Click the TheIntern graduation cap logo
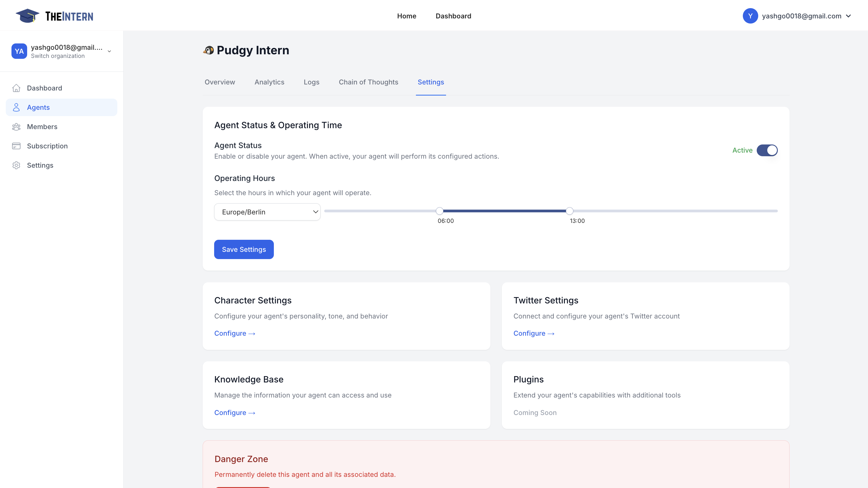 click(x=28, y=16)
